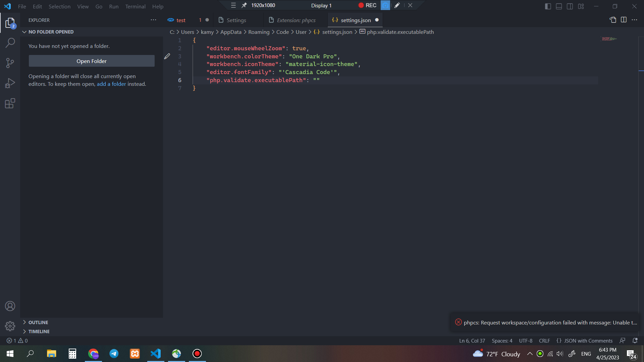Click the error icon on phpcs notification
Image resolution: width=644 pixels, height=362 pixels.
tap(459, 322)
